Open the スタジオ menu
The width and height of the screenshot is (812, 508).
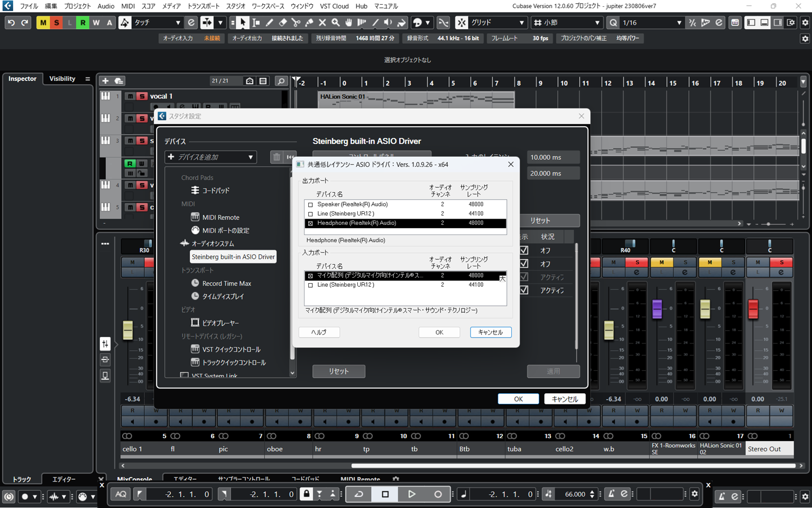pyautogui.click(x=236, y=6)
